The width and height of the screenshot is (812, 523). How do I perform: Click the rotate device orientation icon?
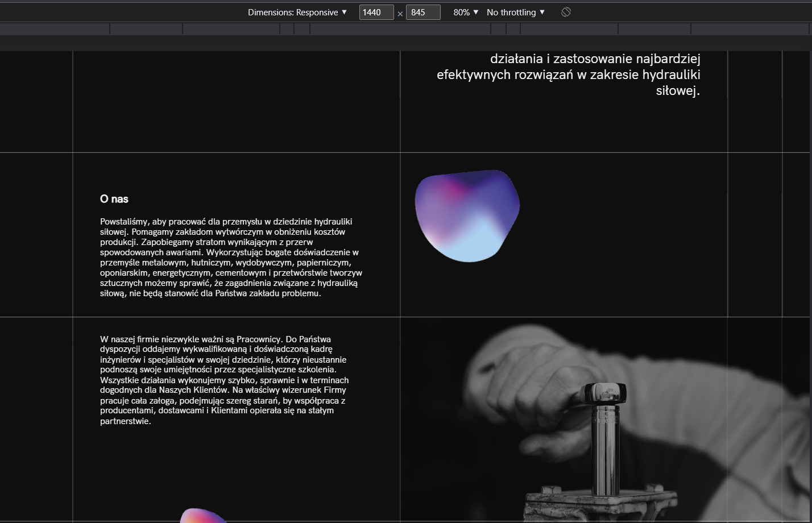click(566, 12)
